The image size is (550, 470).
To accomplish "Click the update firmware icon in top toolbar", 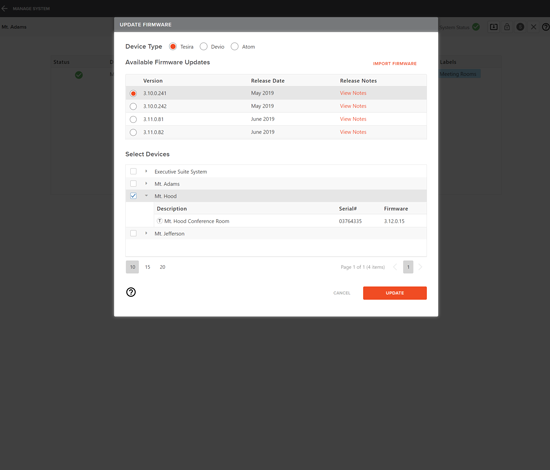I will (494, 27).
